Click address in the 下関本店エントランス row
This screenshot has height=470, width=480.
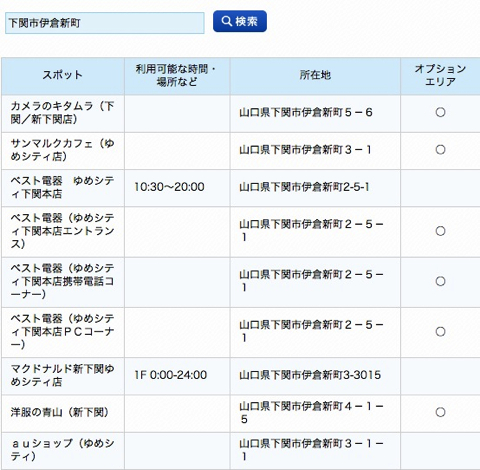point(311,231)
